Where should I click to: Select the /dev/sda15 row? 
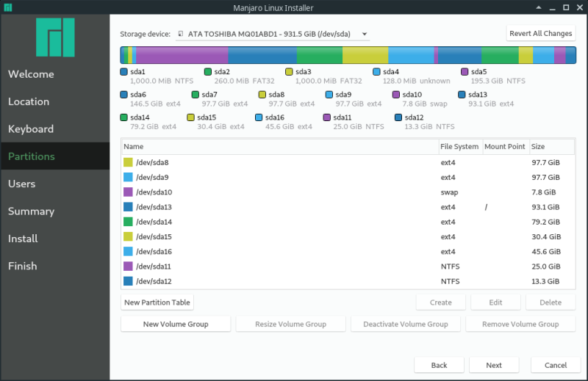(348, 236)
